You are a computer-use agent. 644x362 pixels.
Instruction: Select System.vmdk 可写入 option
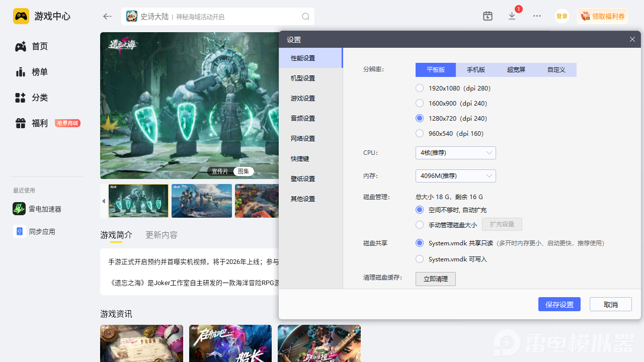(420, 259)
